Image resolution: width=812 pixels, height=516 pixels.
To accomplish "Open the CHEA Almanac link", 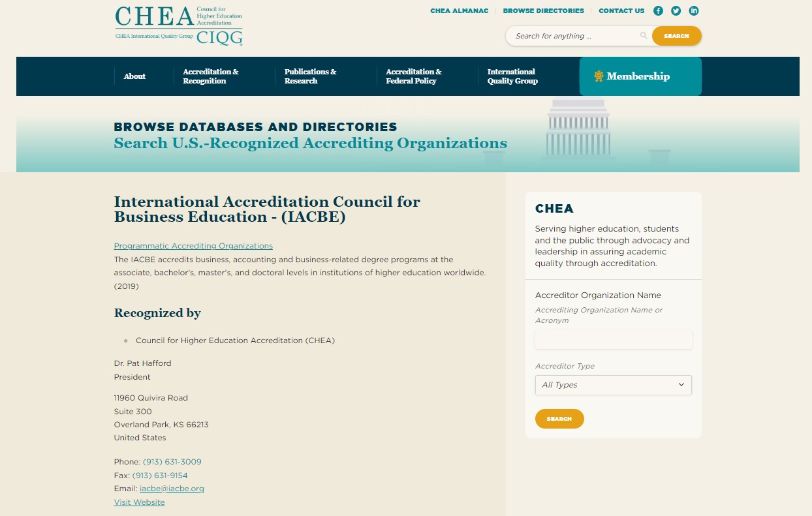I will click(x=459, y=10).
